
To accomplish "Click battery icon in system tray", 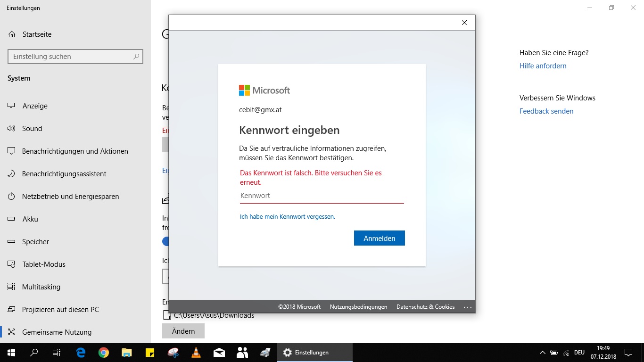I will point(554,353).
